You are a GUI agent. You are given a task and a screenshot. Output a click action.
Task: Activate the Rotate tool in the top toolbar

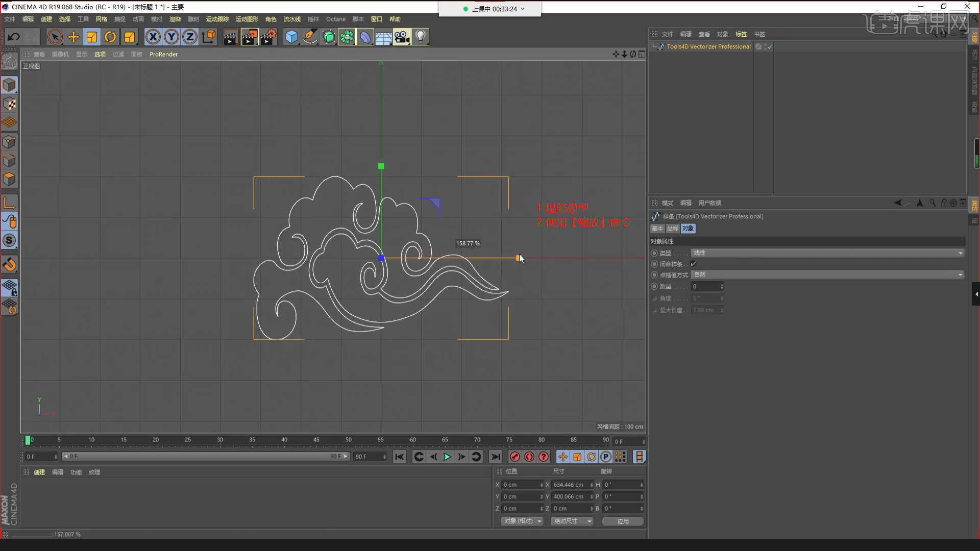110,37
